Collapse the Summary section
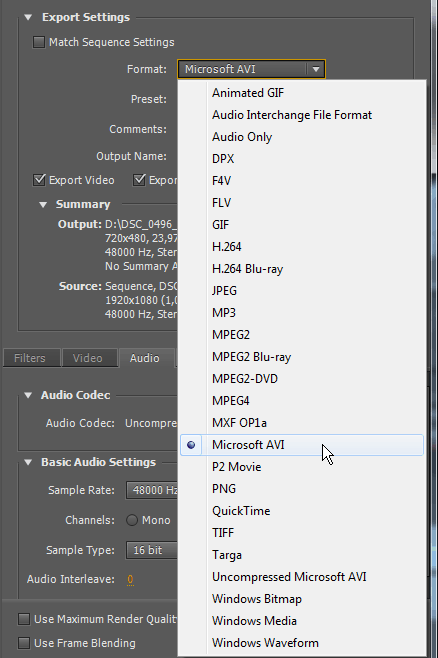Image resolution: width=438 pixels, height=658 pixels. click(x=43, y=205)
